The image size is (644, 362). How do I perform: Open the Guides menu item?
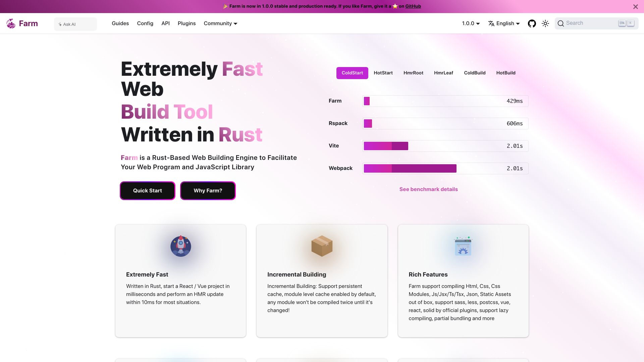pyautogui.click(x=120, y=23)
